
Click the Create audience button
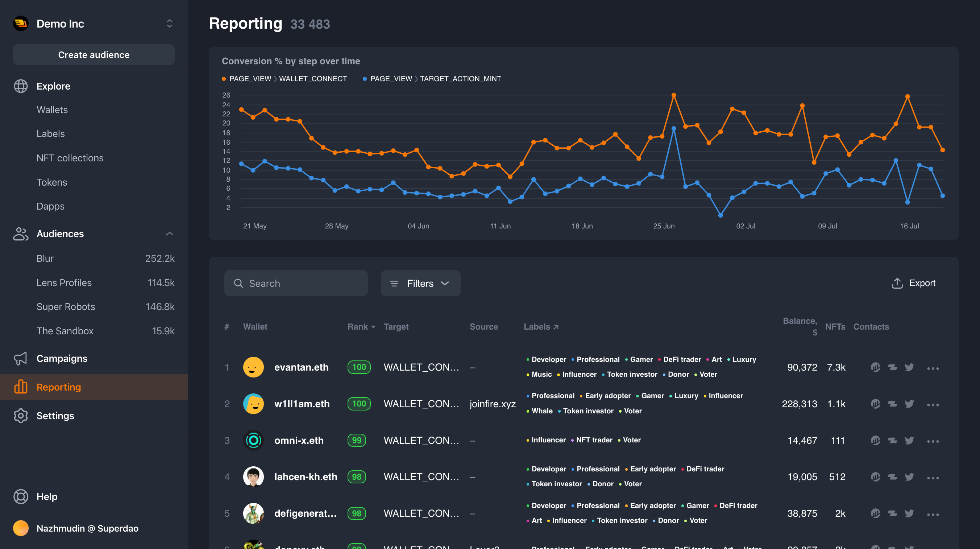point(94,55)
